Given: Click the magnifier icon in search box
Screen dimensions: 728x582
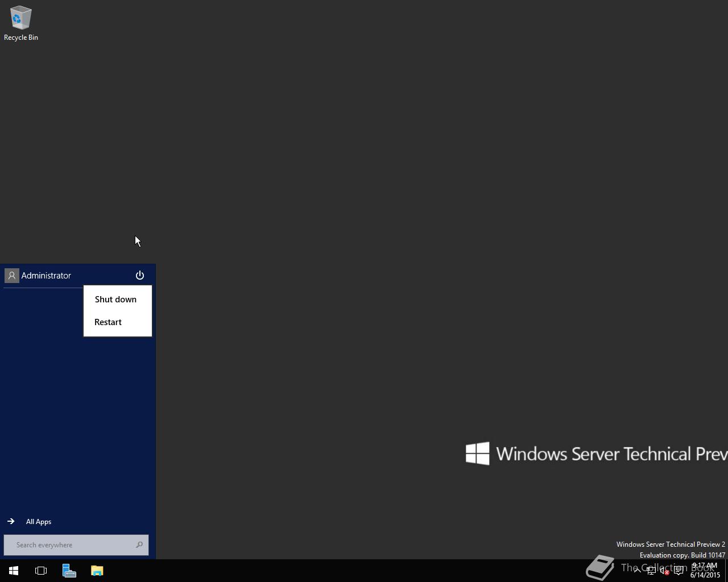Looking at the screenshot, I should tap(139, 545).
